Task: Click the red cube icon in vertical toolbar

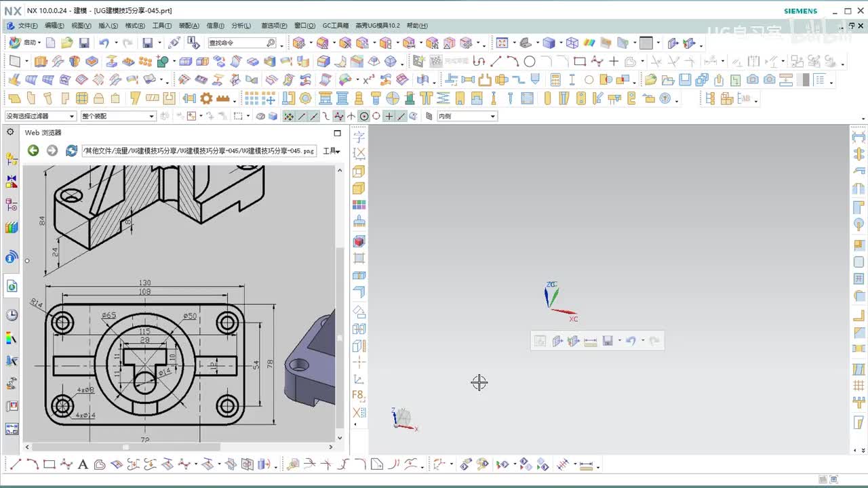Action: [359, 241]
